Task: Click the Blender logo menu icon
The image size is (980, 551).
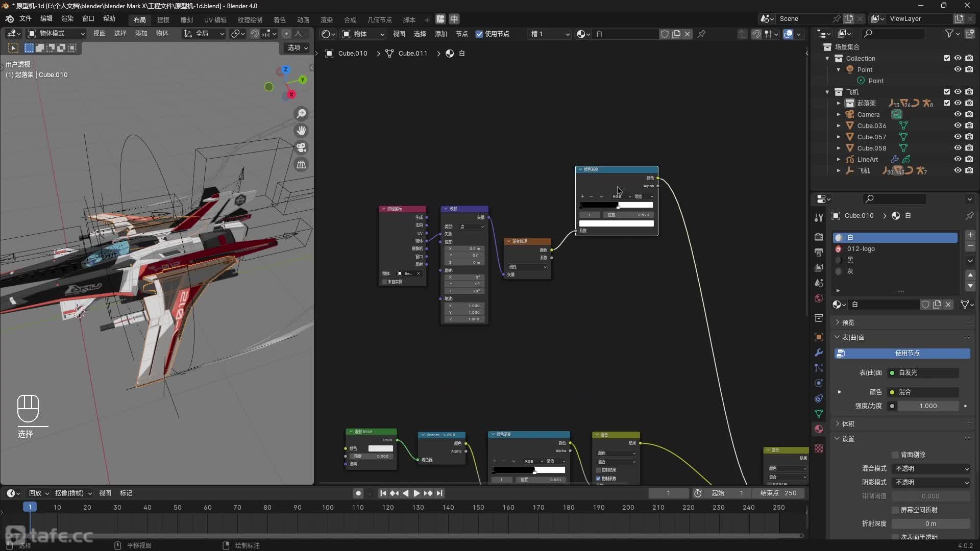Action: 9,19
